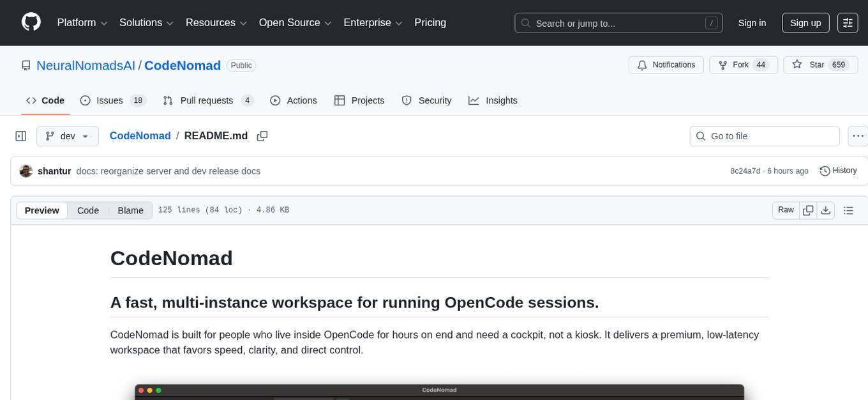Click the Sign up button
The height and width of the screenshot is (400, 868).
[x=805, y=23]
